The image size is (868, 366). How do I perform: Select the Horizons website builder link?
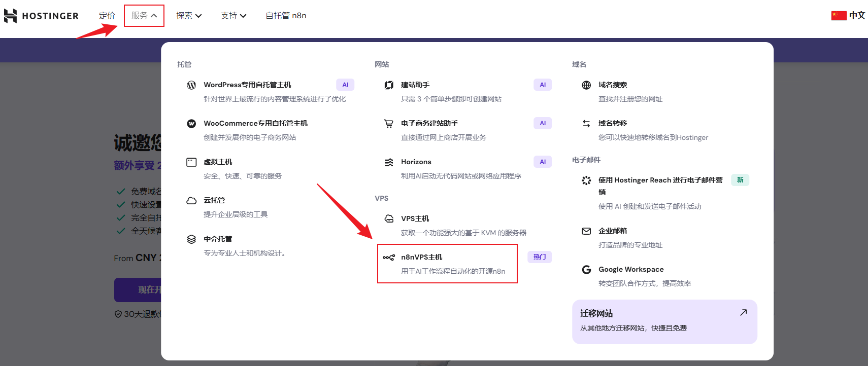[x=416, y=162]
